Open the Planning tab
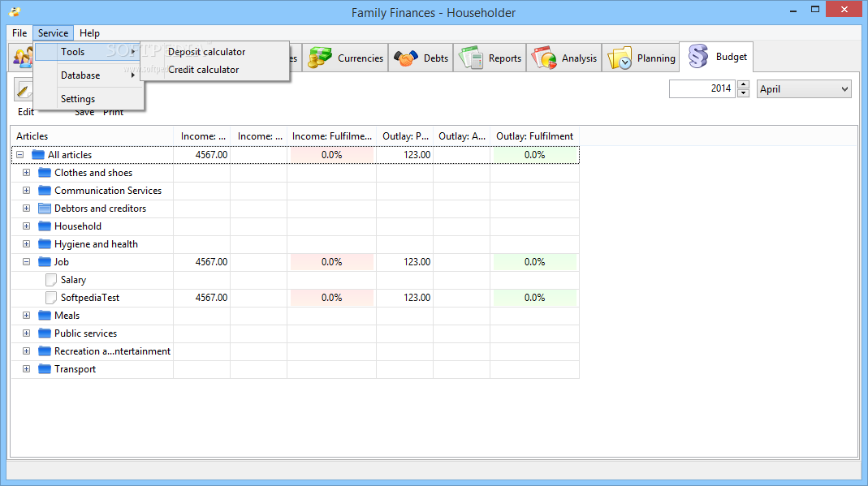Image resolution: width=868 pixels, height=486 pixels. [x=641, y=58]
